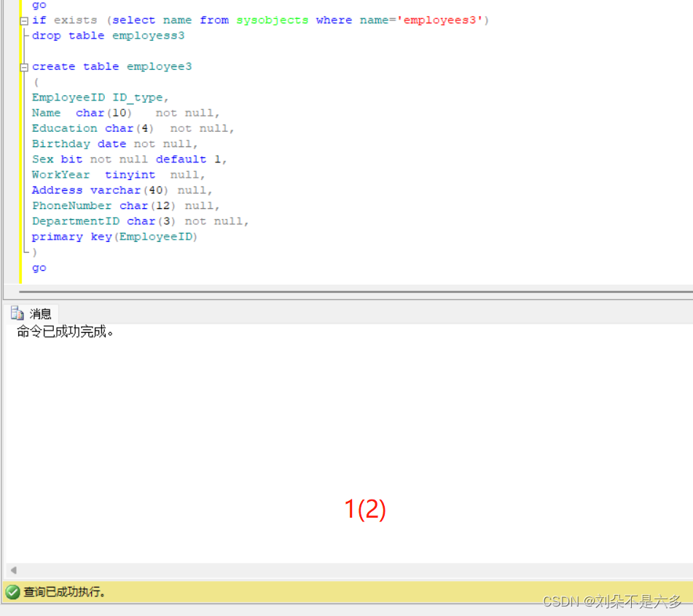Click the 消息 tab's message icon
The image size is (693, 616).
tap(17, 313)
